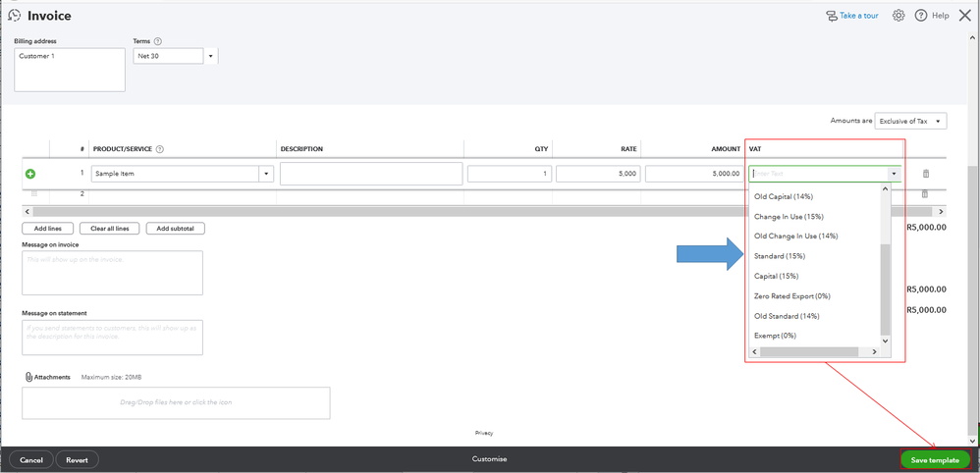Click the line 1 Description field
Image resolution: width=980 pixels, height=473 pixels.
(371, 174)
